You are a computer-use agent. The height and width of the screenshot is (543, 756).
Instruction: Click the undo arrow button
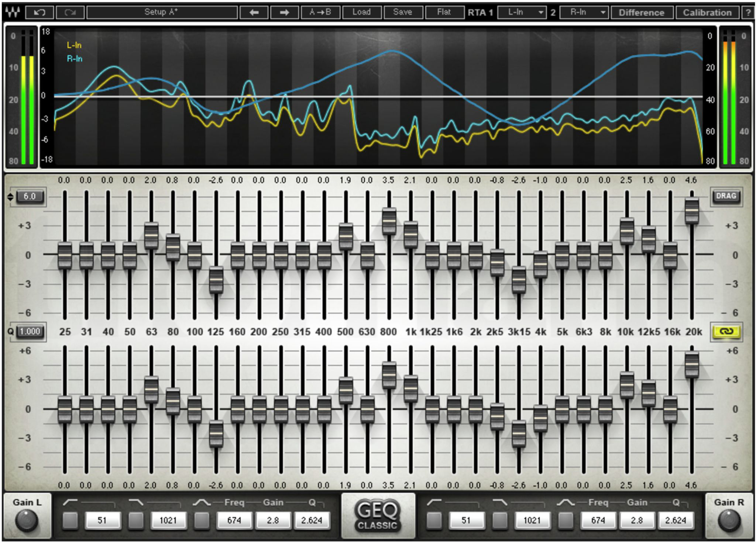[x=39, y=13]
